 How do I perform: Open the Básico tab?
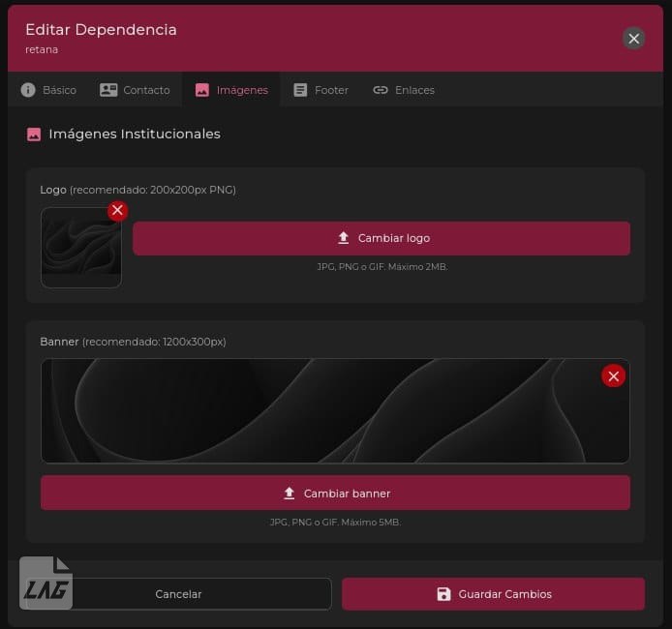coord(48,90)
